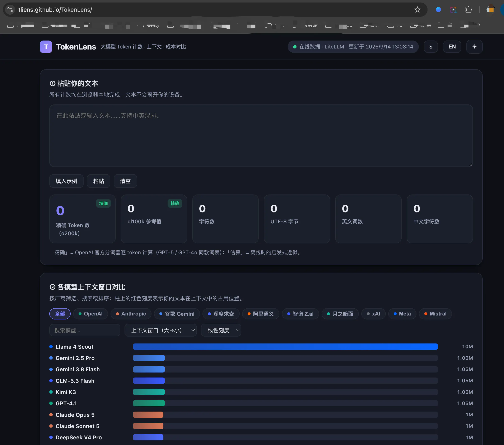The height and width of the screenshot is (445, 504).
Task: Open site info icon in address bar
Action: pos(10,10)
